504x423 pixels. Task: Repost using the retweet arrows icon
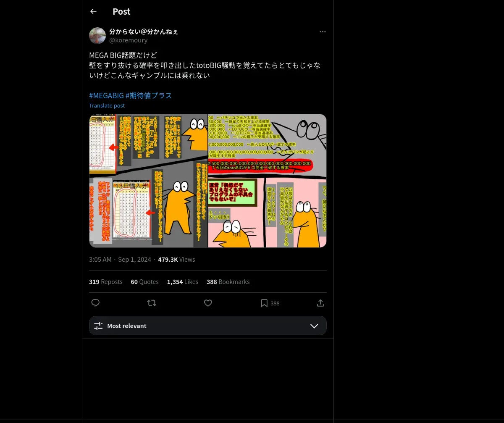pyautogui.click(x=152, y=303)
